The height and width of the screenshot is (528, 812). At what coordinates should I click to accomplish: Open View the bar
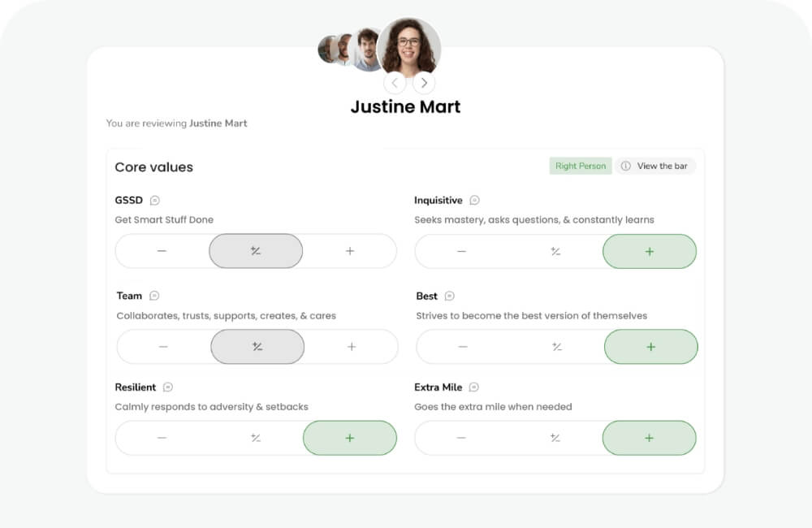tap(662, 166)
